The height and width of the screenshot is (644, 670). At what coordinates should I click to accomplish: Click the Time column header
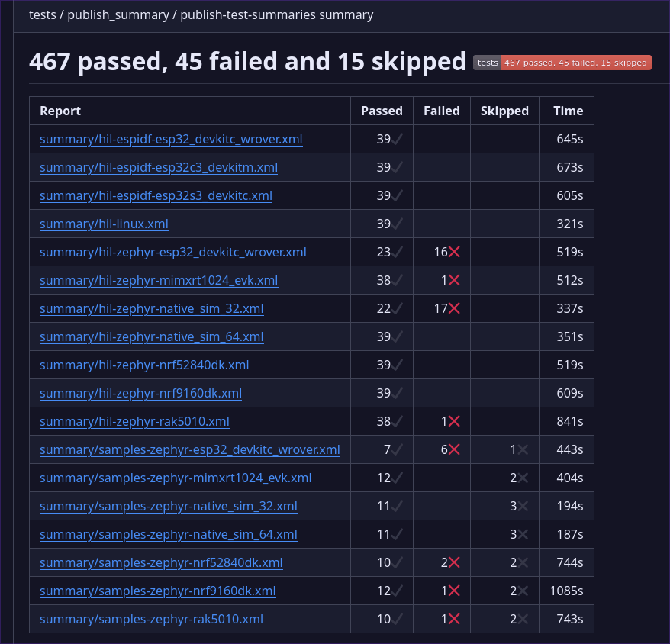point(566,111)
